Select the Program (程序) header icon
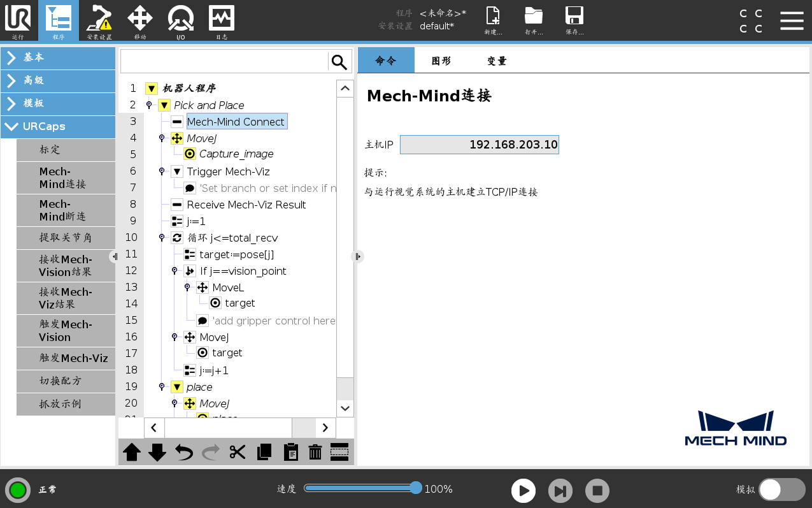Screen dimensions: 812x508 pyautogui.click(x=59, y=20)
